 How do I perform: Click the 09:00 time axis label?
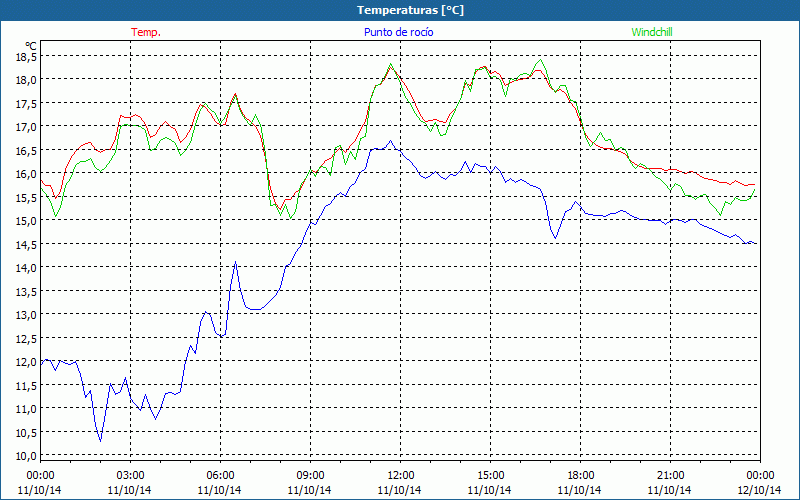(310, 476)
